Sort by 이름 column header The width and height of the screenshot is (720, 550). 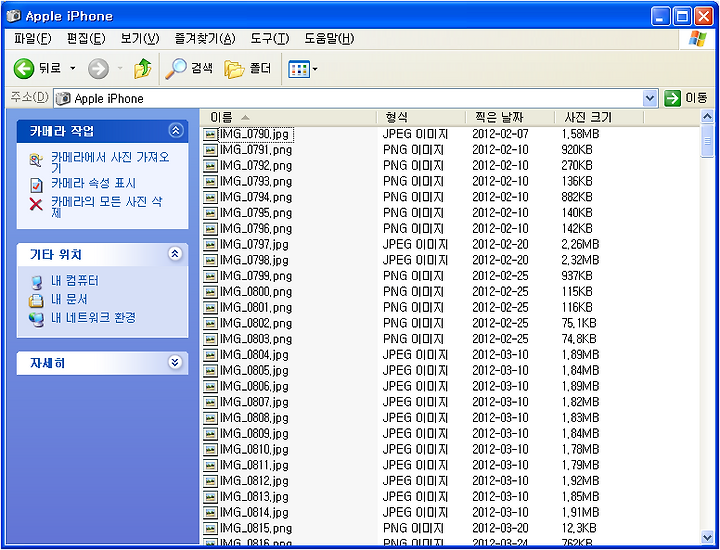click(x=289, y=118)
